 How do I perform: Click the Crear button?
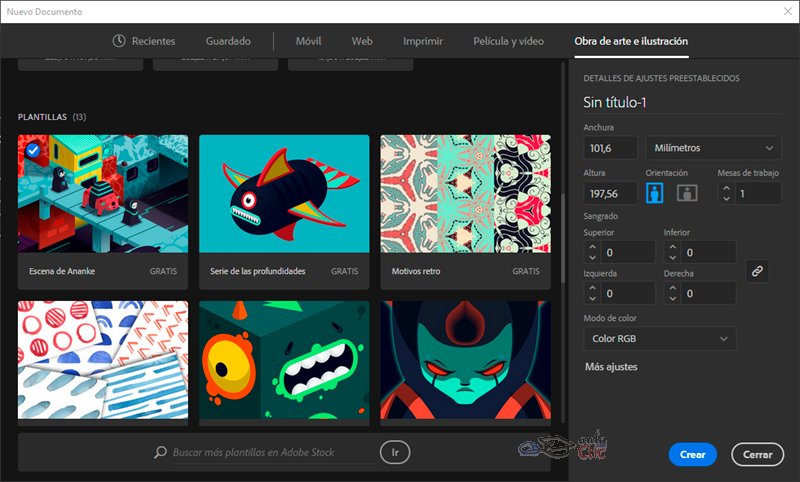692,454
